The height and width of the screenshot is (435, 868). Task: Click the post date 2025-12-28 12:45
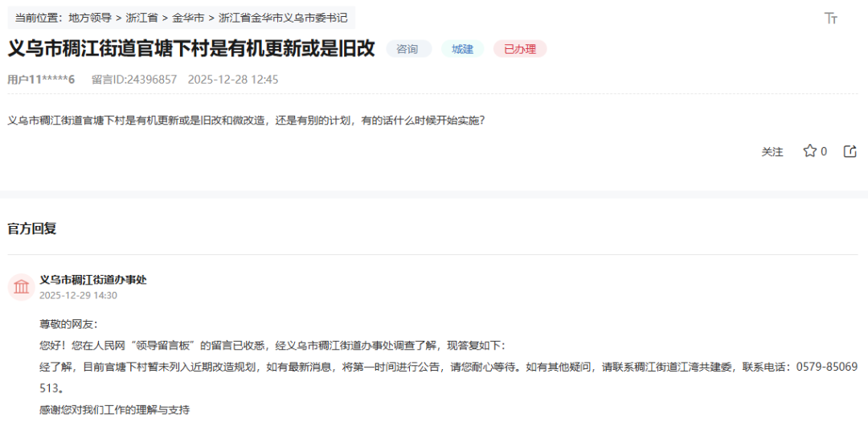coord(233,80)
